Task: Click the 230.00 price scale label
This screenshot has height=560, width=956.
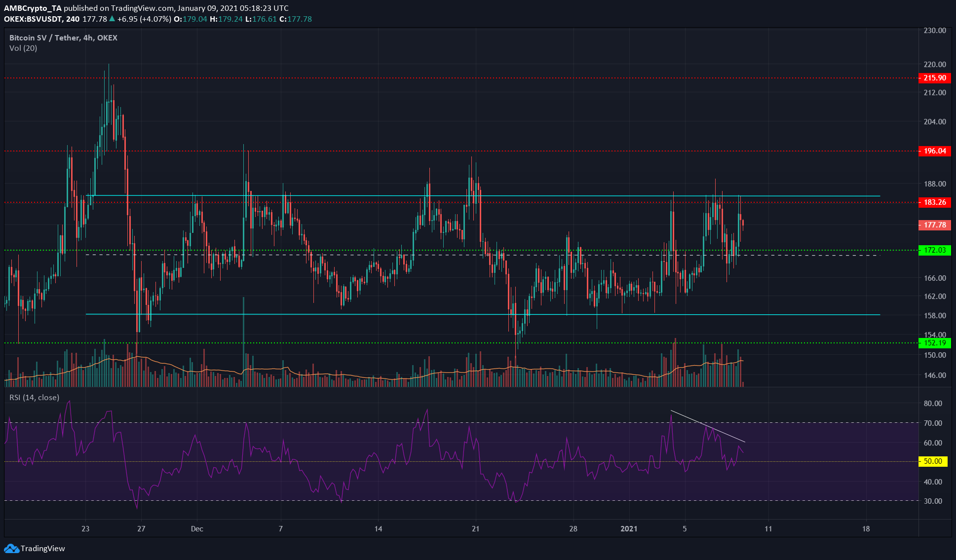Action: tap(934, 31)
